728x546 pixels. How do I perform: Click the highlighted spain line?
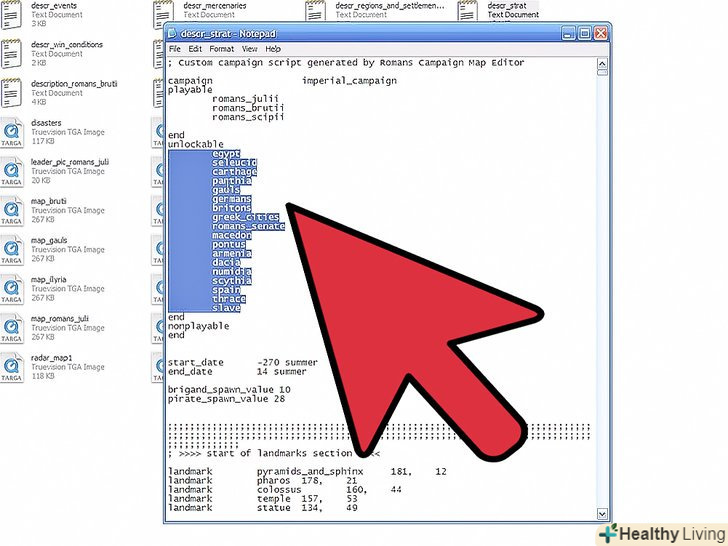click(226, 290)
